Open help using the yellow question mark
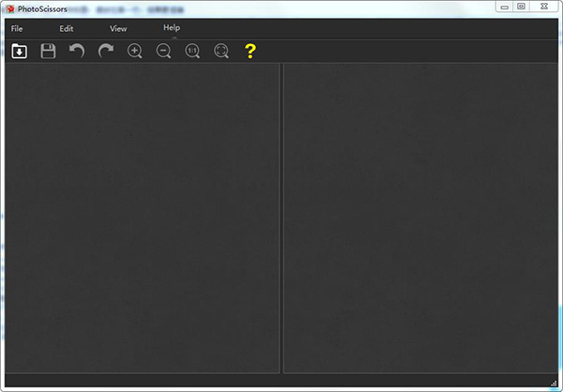The height and width of the screenshot is (392, 563). coord(251,51)
